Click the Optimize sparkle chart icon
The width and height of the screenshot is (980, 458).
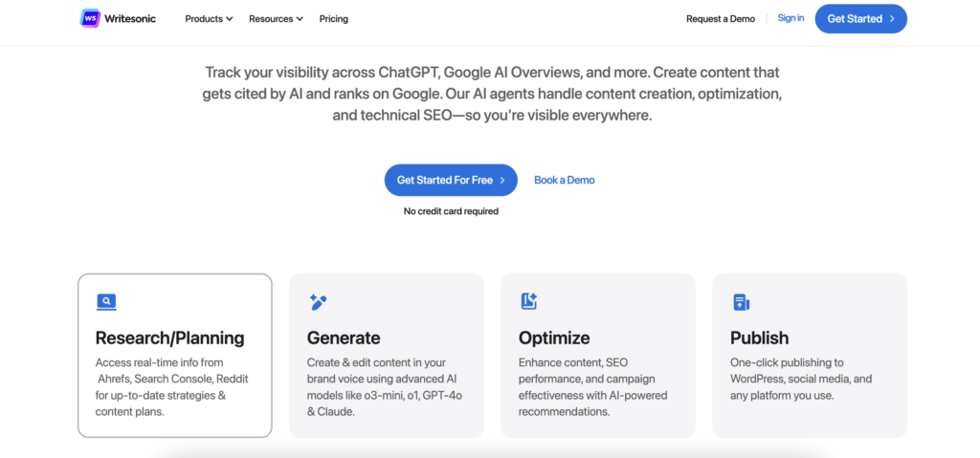(x=529, y=301)
